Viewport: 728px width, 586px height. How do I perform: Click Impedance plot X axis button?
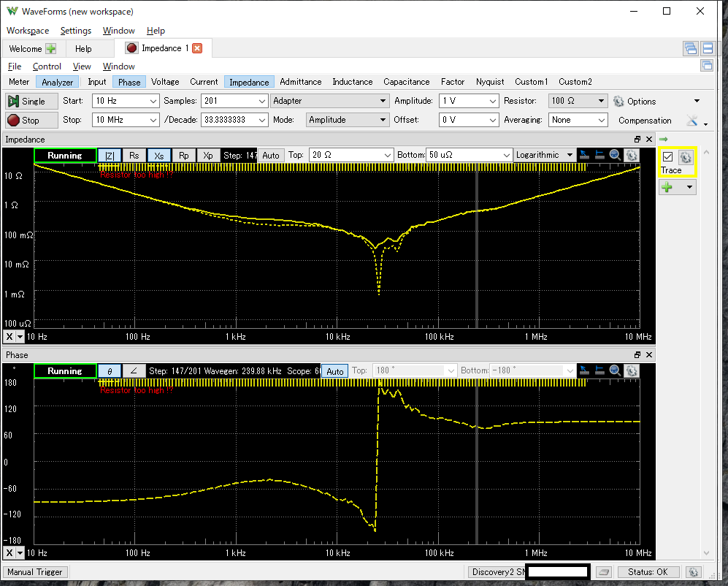[x=9, y=337]
